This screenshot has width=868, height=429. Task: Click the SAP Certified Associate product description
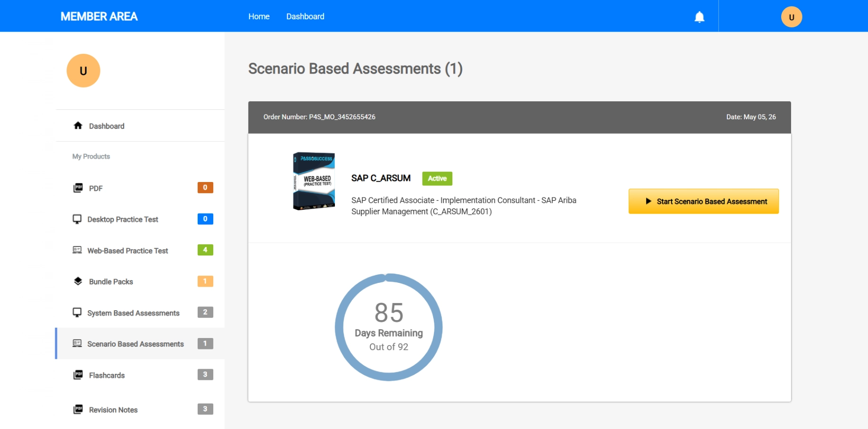tap(464, 206)
